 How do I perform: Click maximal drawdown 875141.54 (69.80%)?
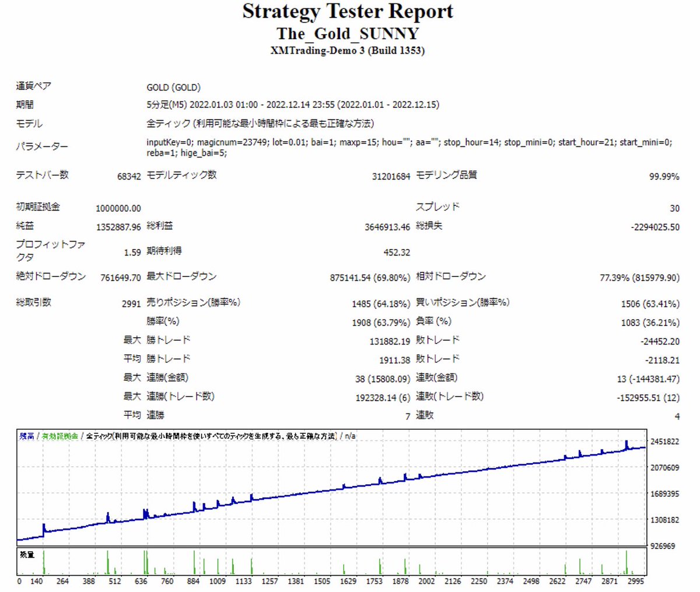click(370, 278)
